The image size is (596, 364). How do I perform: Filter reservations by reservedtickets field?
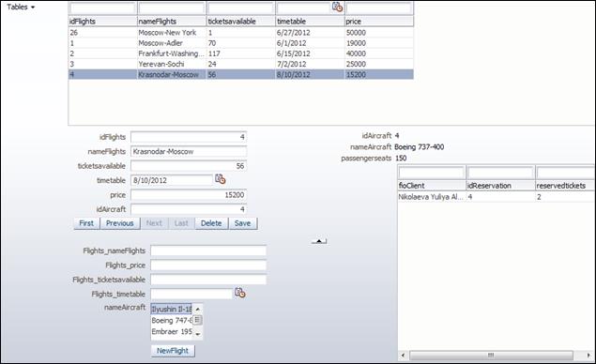click(x=566, y=173)
